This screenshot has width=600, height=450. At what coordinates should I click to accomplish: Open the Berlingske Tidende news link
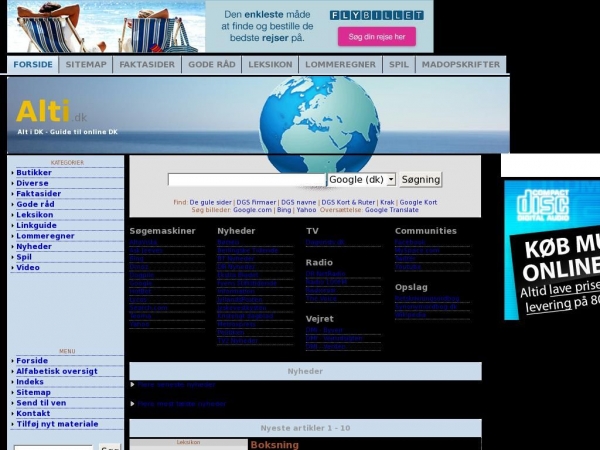click(247, 250)
